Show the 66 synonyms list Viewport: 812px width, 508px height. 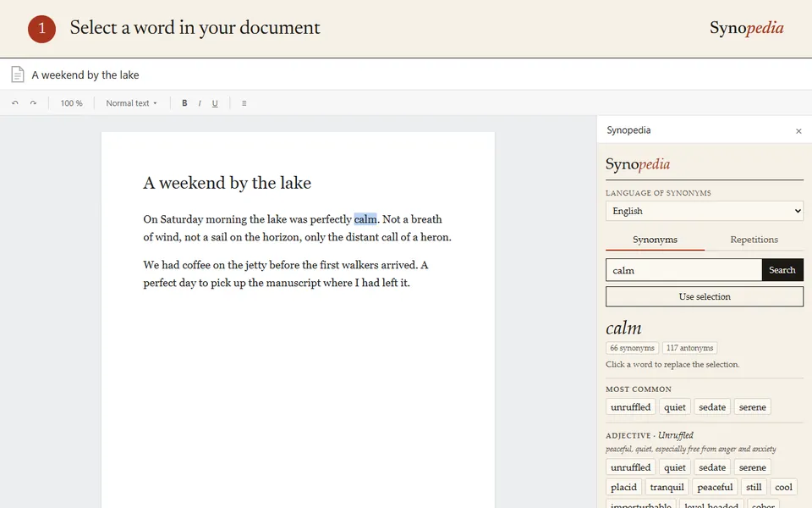(632, 348)
